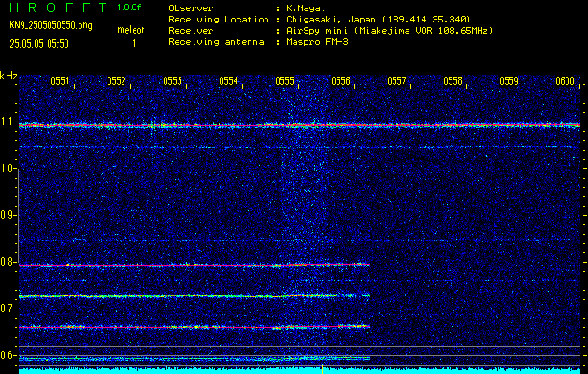Screen dimensions: 588x374
Task: Click the timestamp 25.05.05 05:50
Action: click(x=39, y=44)
